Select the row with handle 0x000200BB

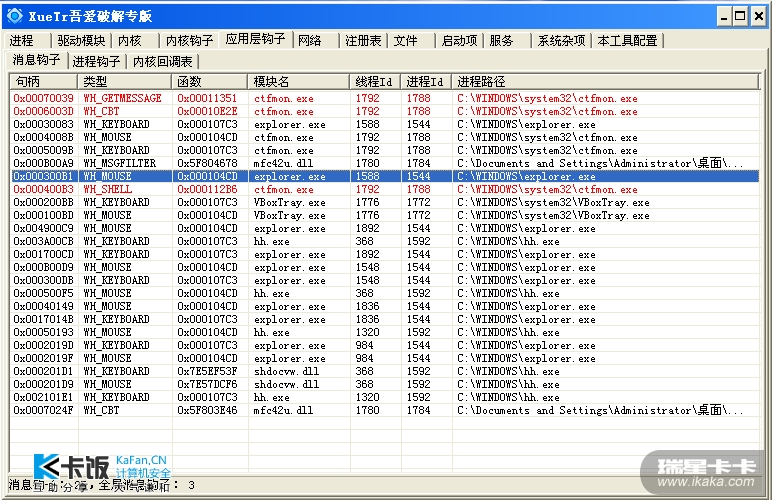click(384, 202)
